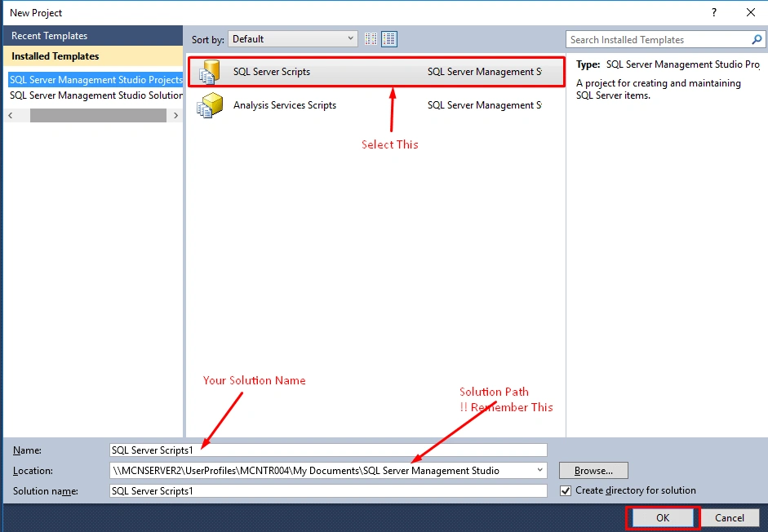Click the type column of Analysis Services Scripts
768x532 pixels.
[x=485, y=105]
